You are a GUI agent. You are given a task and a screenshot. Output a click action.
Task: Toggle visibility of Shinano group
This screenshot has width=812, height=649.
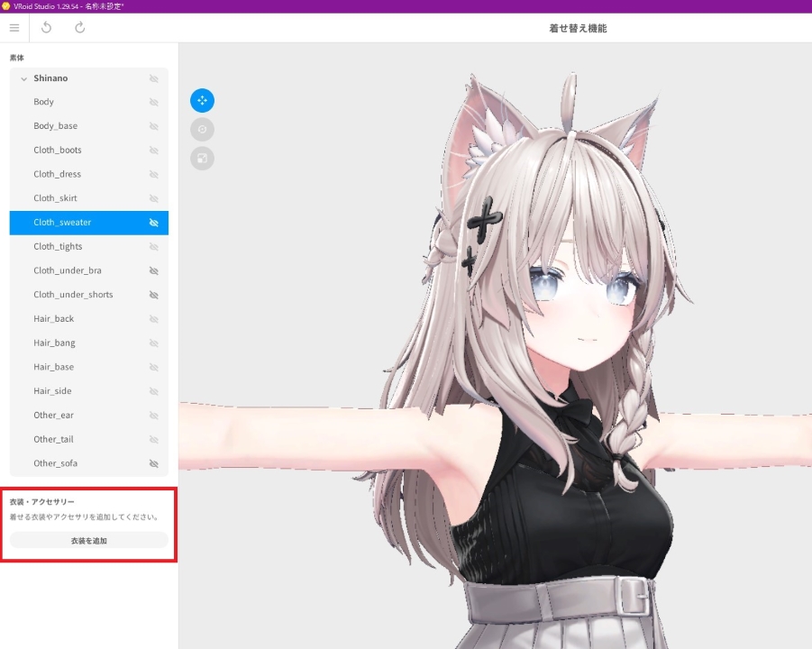(x=154, y=78)
